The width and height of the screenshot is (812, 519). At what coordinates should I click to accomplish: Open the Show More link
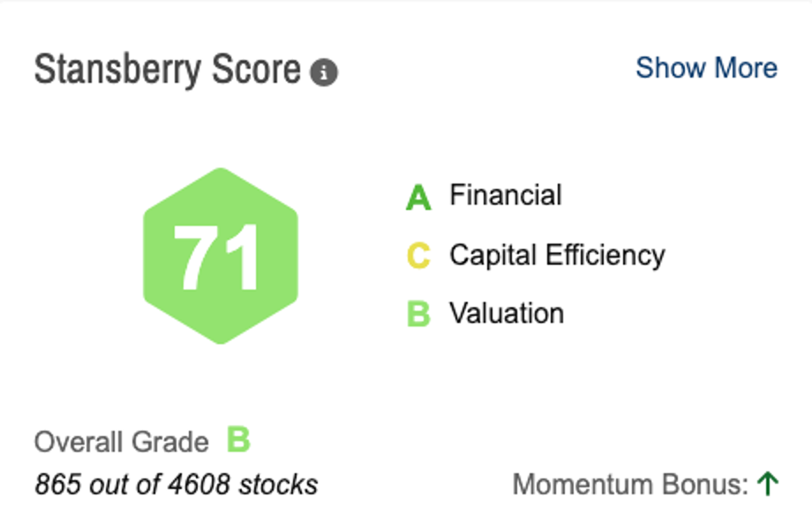(706, 68)
